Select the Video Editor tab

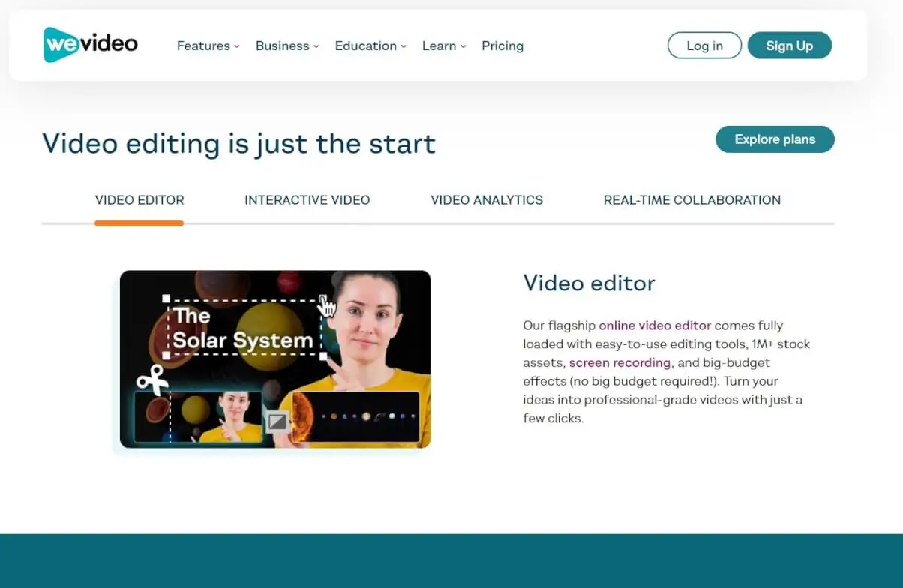[x=139, y=199]
